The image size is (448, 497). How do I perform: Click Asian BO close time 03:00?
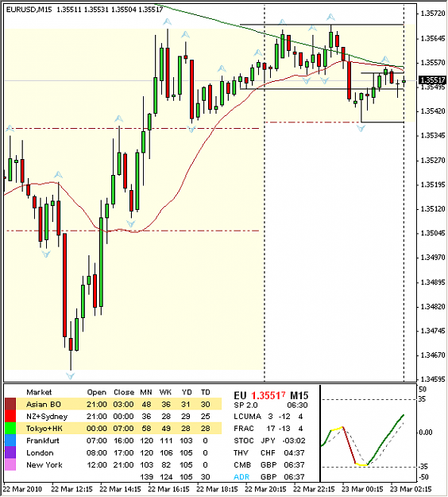tap(123, 405)
